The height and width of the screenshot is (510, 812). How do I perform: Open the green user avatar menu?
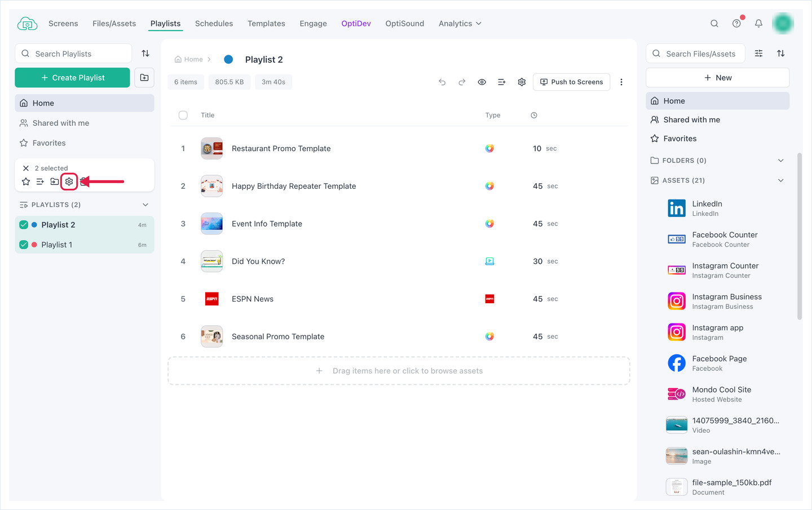[x=783, y=23]
